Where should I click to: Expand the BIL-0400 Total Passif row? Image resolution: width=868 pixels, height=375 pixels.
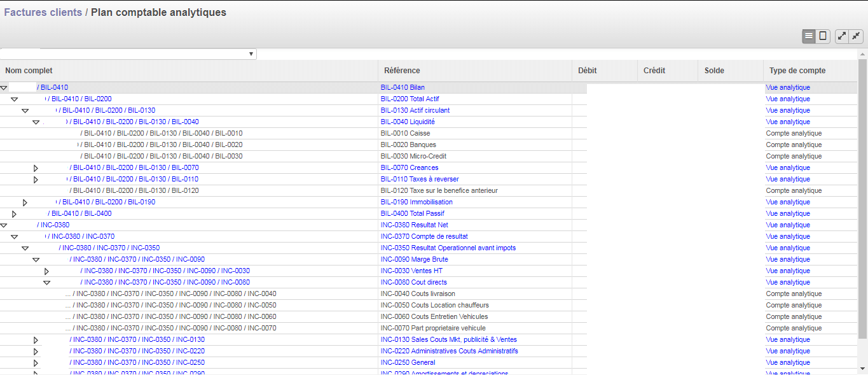(x=14, y=214)
